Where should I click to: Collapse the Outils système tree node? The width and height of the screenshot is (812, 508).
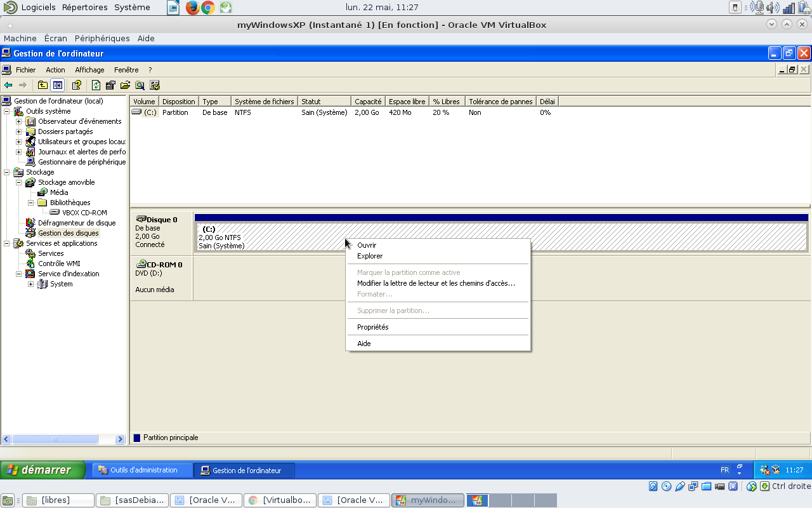pos(7,111)
